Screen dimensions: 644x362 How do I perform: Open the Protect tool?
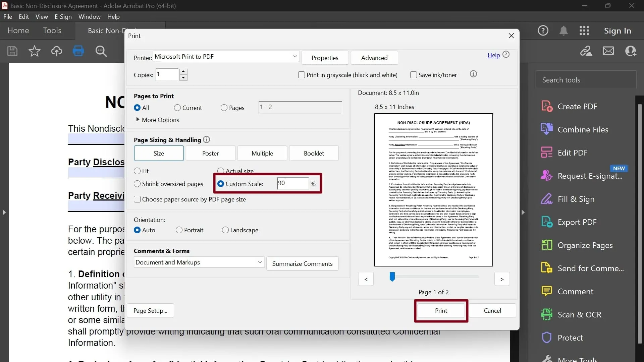coord(570,338)
